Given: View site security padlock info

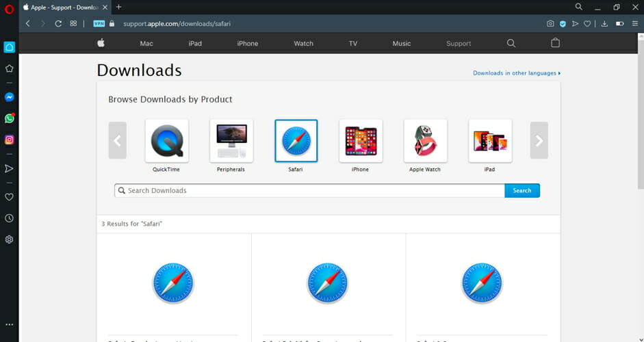Looking at the screenshot, I should (x=112, y=23).
